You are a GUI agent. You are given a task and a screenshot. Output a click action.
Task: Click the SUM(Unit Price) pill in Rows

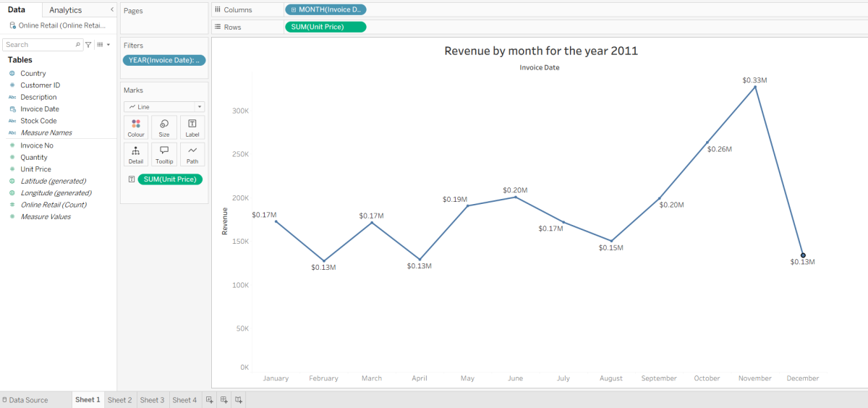[x=325, y=27]
